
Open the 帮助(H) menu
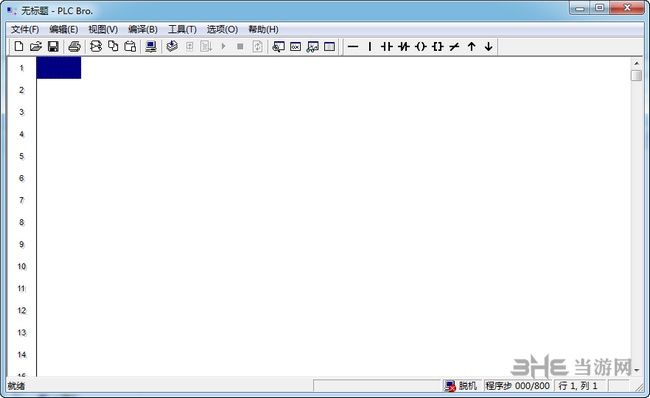pos(263,29)
